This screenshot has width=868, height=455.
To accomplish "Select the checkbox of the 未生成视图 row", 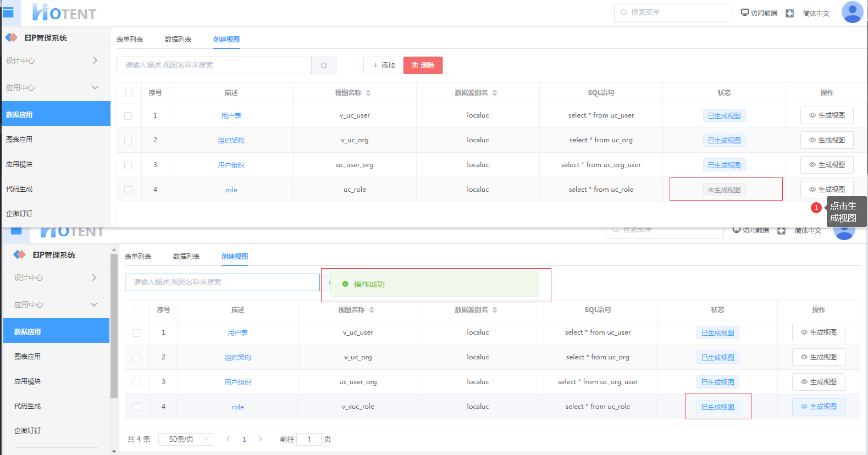I will click(x=128, y=190).
